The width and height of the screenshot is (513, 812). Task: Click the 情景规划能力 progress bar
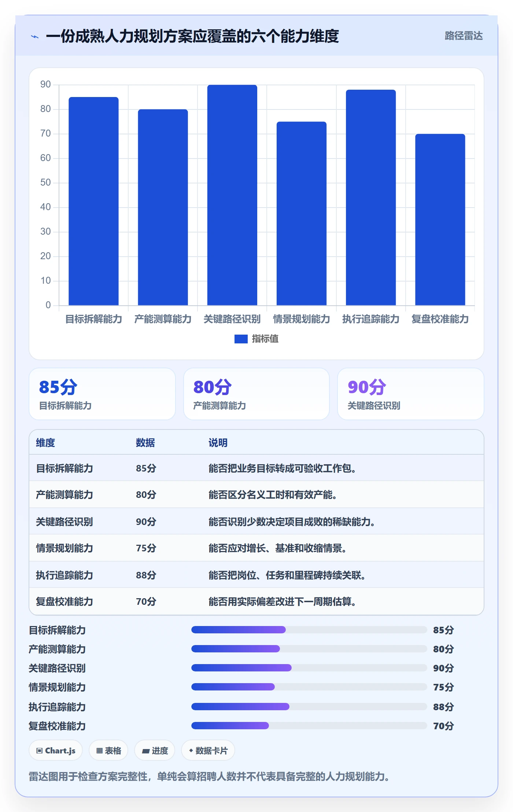click(309, 687)
